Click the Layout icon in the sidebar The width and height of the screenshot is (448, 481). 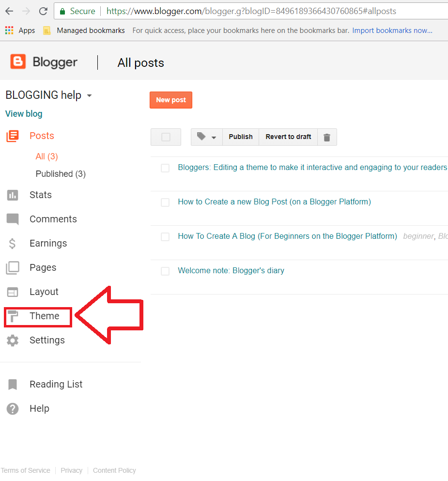13,292
